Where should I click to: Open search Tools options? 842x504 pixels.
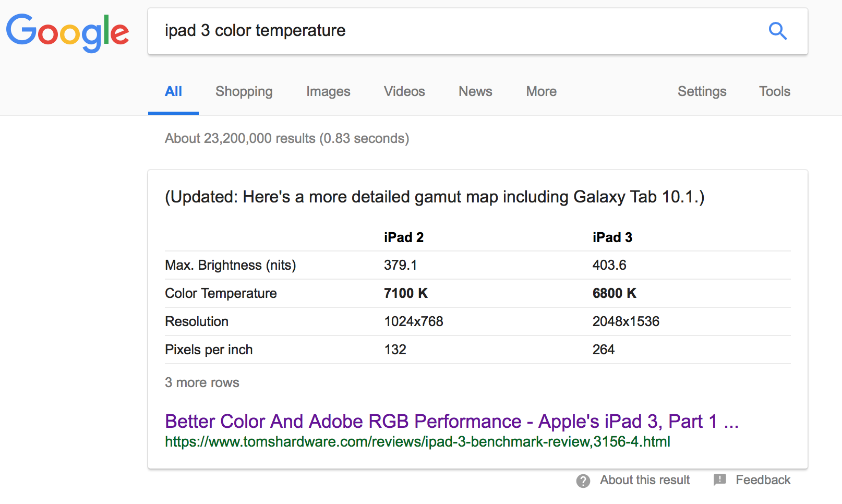[775, 92]
